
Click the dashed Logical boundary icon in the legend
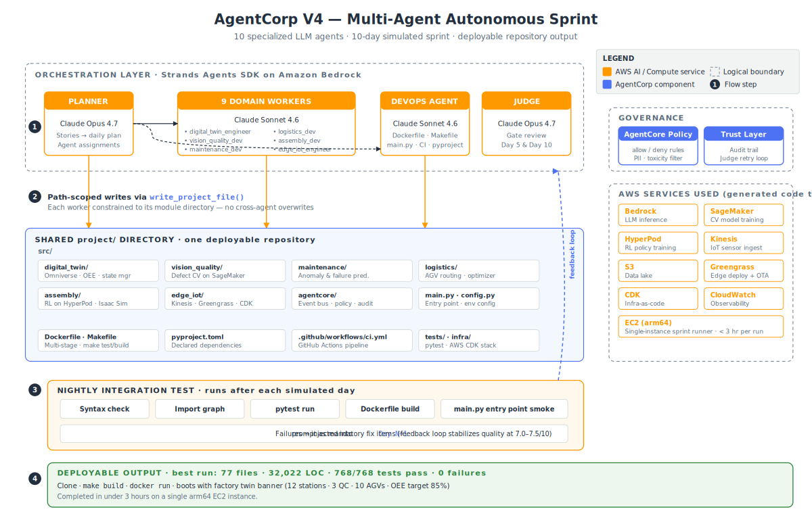(715, 72)
